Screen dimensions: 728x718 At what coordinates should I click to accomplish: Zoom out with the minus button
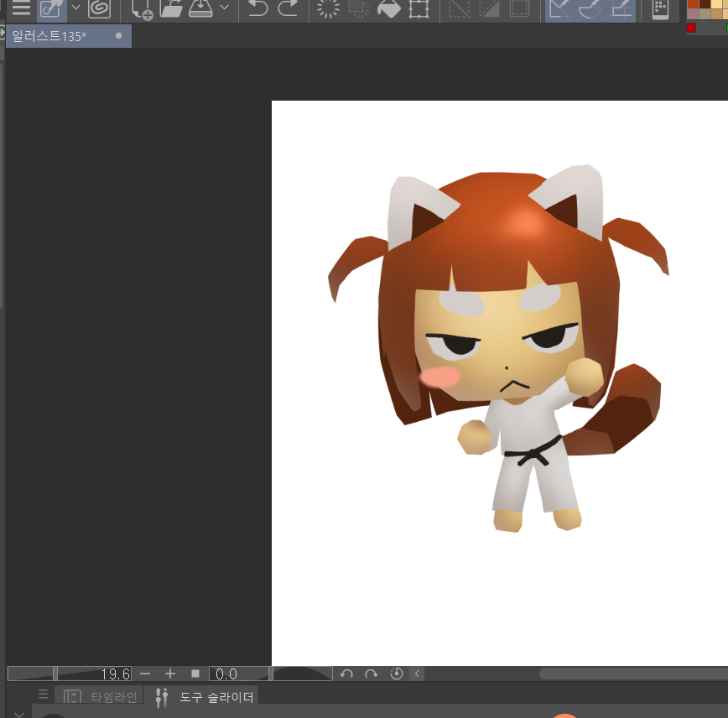pyautogui.click(x=145, y=674)
